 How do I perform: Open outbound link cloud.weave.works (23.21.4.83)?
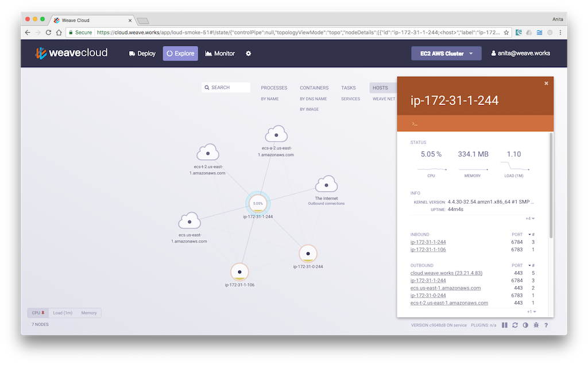point(446,273)
